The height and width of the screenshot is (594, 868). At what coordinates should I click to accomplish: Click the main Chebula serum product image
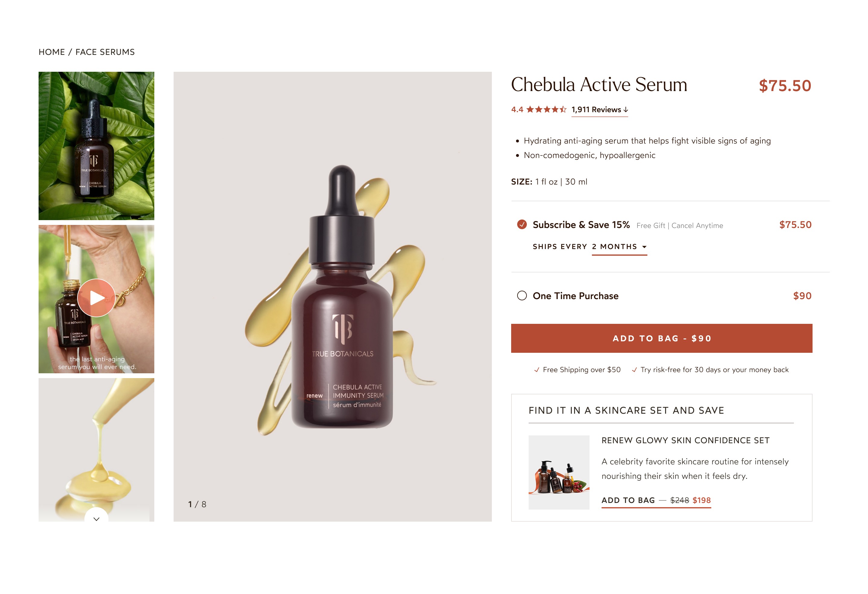tap(332, 297)
